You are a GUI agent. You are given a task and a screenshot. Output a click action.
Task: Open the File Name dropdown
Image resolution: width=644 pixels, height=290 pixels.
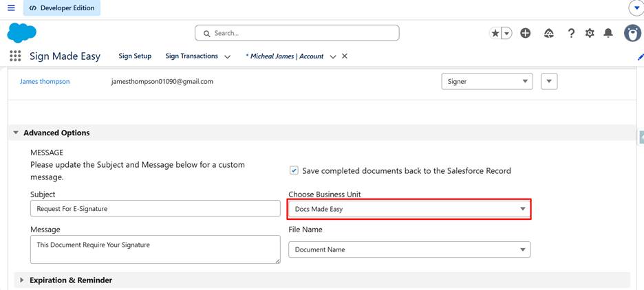click(x=409, y=249)
